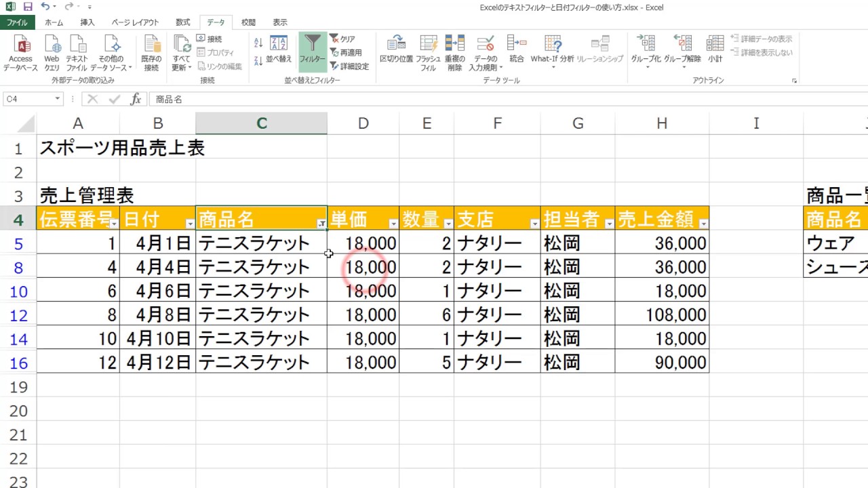This screenshot has height=488, width=868.
Task: Open 詳細設定 advanced filter
Action: click(x=349, y=66)
